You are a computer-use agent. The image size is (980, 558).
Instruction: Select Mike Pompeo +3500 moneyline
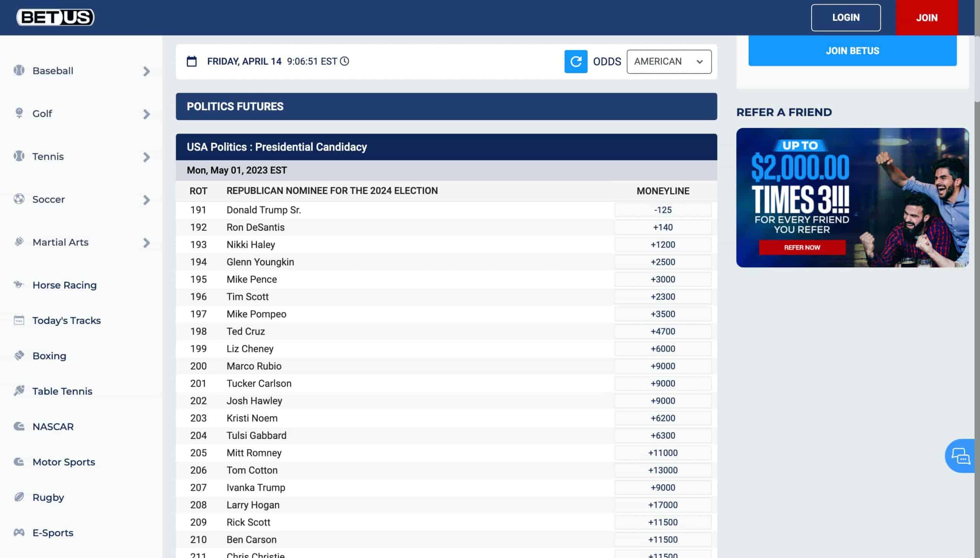click(x=663, y=314)
